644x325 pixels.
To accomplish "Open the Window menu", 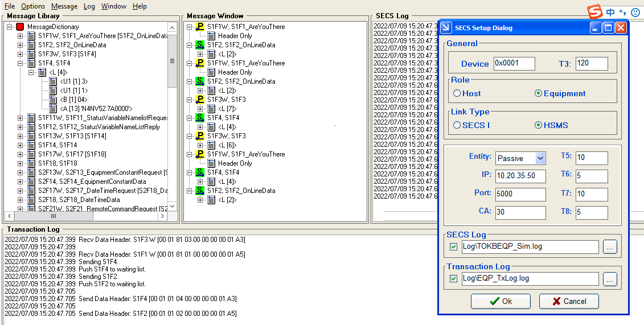I will (114, 6).
